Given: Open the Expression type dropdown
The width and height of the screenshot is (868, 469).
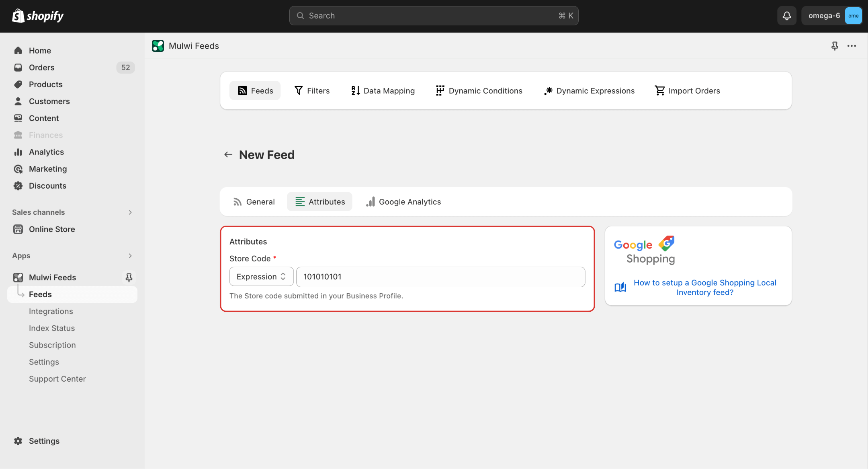Looking at the screenshot, I should coord(261,277).
